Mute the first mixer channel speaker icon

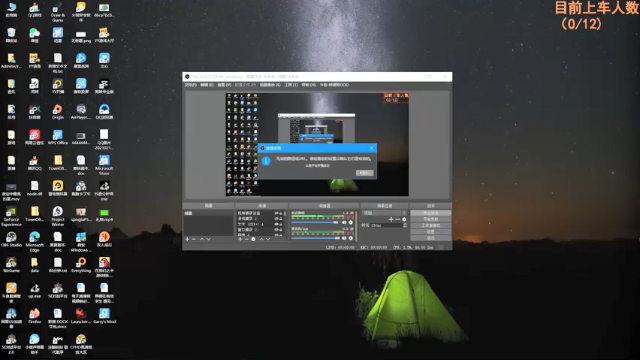tap(344, 222)
